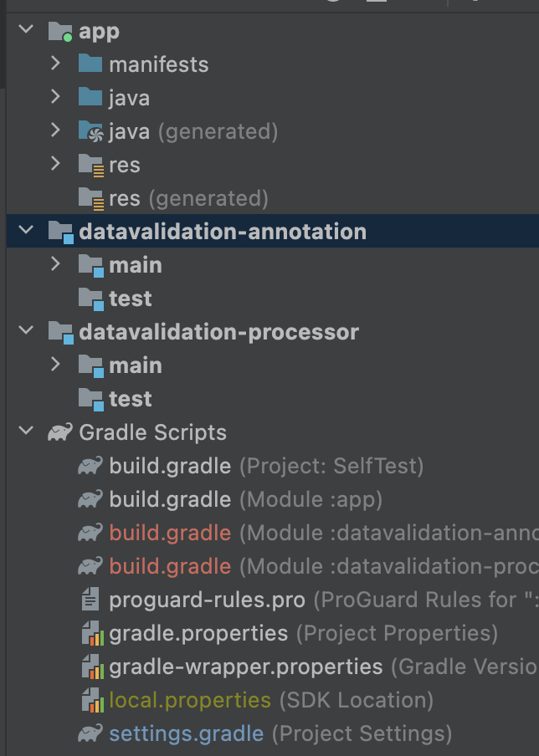Collapse the Gradle Scripts section
539x756 pixels.
(27, 432)
